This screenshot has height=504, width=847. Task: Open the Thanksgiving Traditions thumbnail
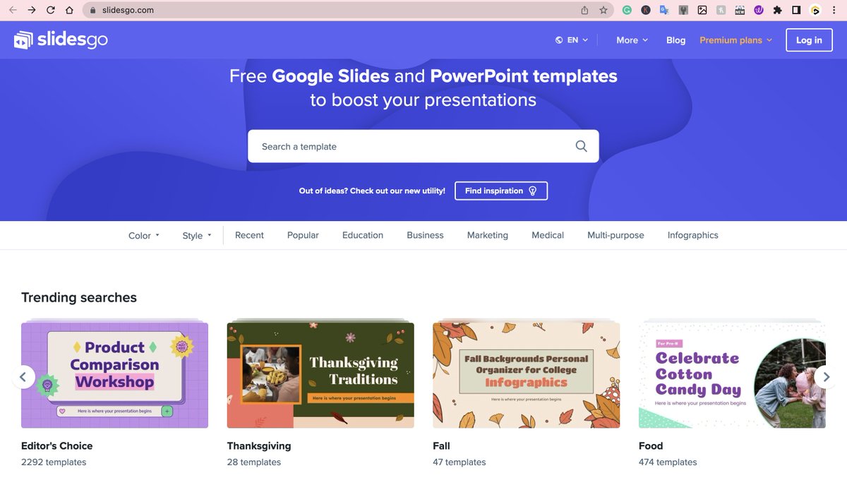click(320, 375)
